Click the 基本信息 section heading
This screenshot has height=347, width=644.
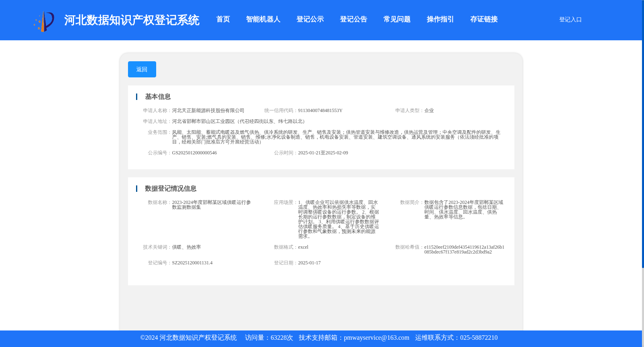click(158, 97)
